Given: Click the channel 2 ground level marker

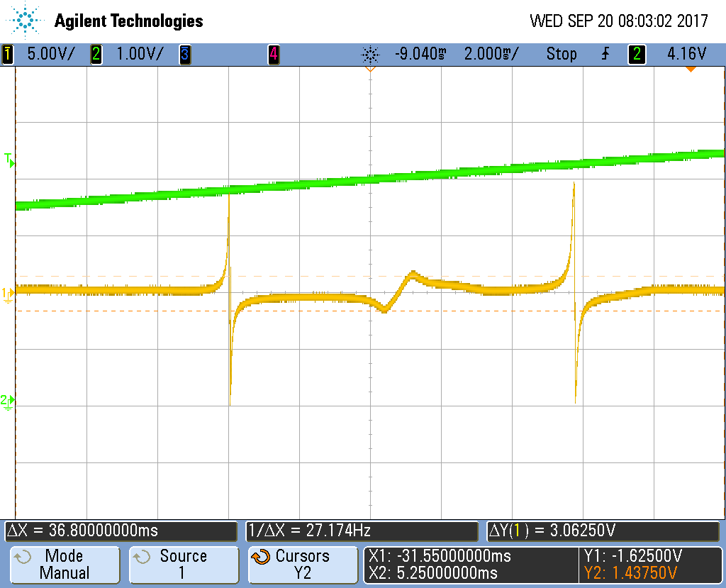Looking at the screenshot, I should tap(8, 402).
